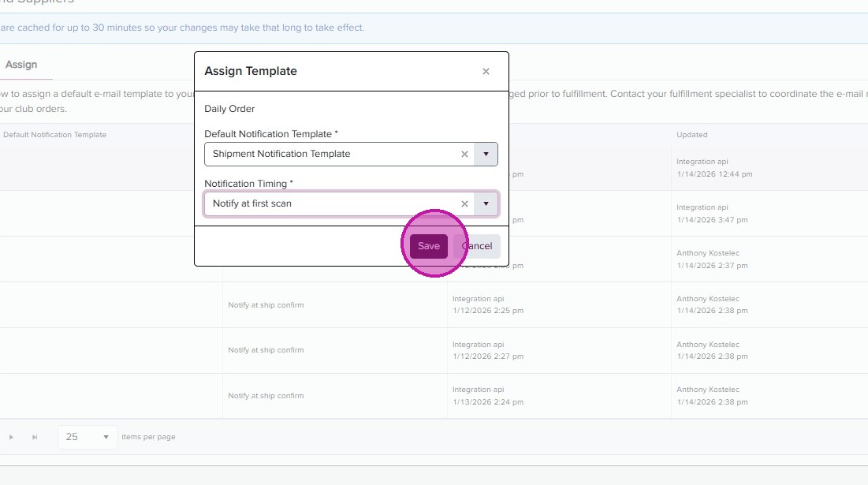Select the row created 1/13/2026 2:24 pm
This screenshot has height=485, width=868.
pos(487,397)
